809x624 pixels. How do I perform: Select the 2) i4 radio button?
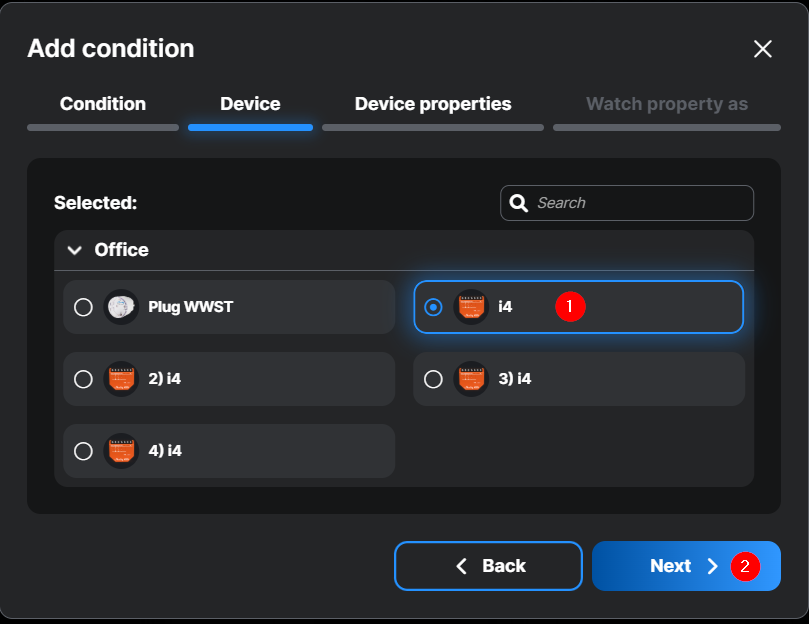tap(84, 379)
